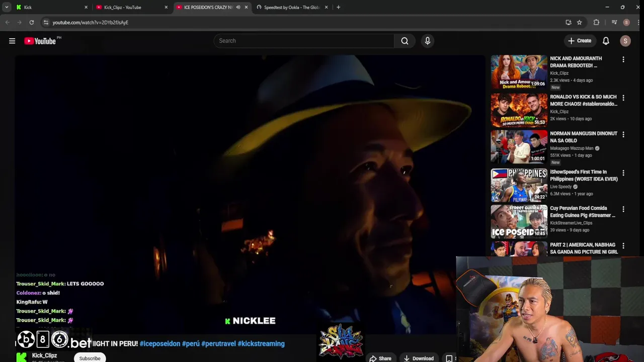Image resolution: width=644 pixels, height=362 pixels.
Task: View site information icon in address bar
Action: 46,22
